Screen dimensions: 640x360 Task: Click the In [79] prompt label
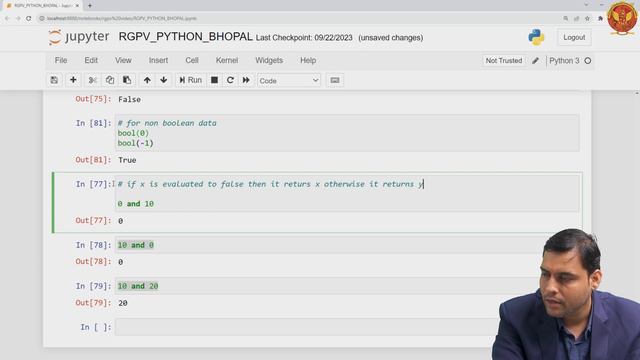pyautogui.click(x=93, y=286)
